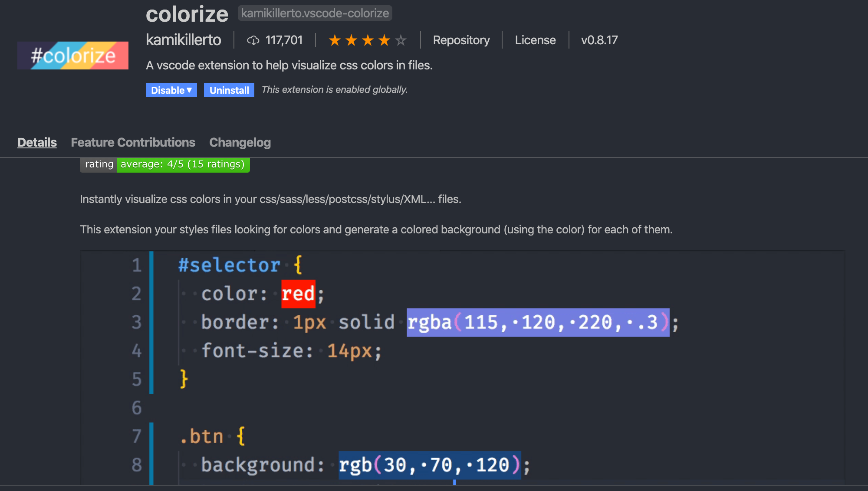Click the empty fifth rating star
Image resolution: width=868 pixels, height=491 pixels.
click(x=401, y=40)
